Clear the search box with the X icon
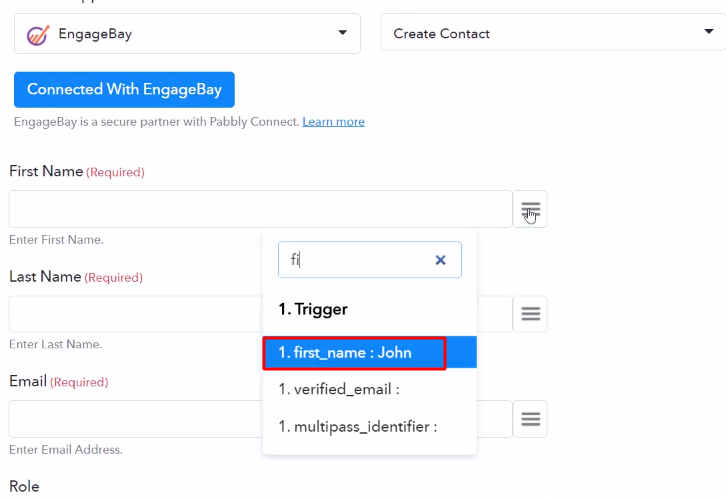The image size is (726, 500). 440,260
